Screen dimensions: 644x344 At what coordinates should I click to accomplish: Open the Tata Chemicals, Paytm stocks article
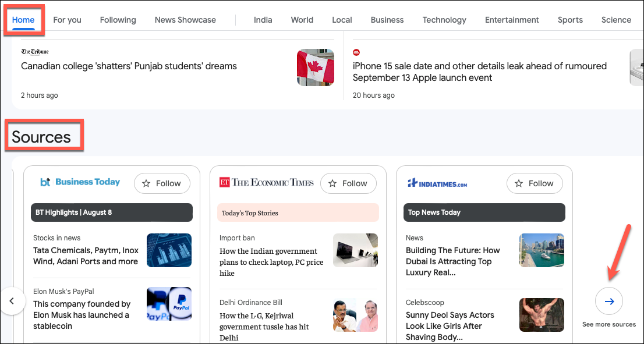point(86,256)
